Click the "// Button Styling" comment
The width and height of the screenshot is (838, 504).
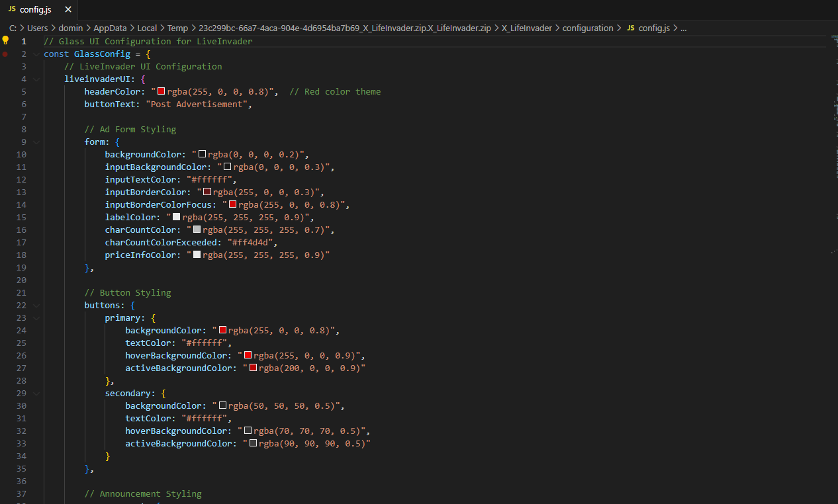click(128, 292)
